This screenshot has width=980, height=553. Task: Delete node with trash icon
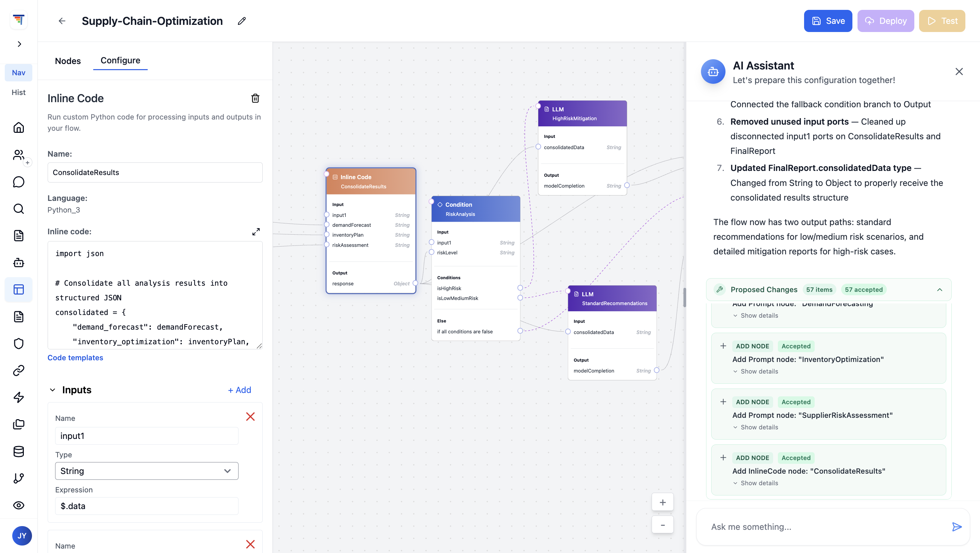(255, 98)
